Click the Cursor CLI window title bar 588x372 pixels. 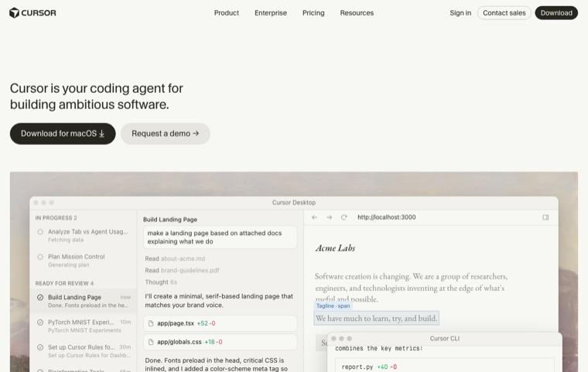tap(444, 338)
